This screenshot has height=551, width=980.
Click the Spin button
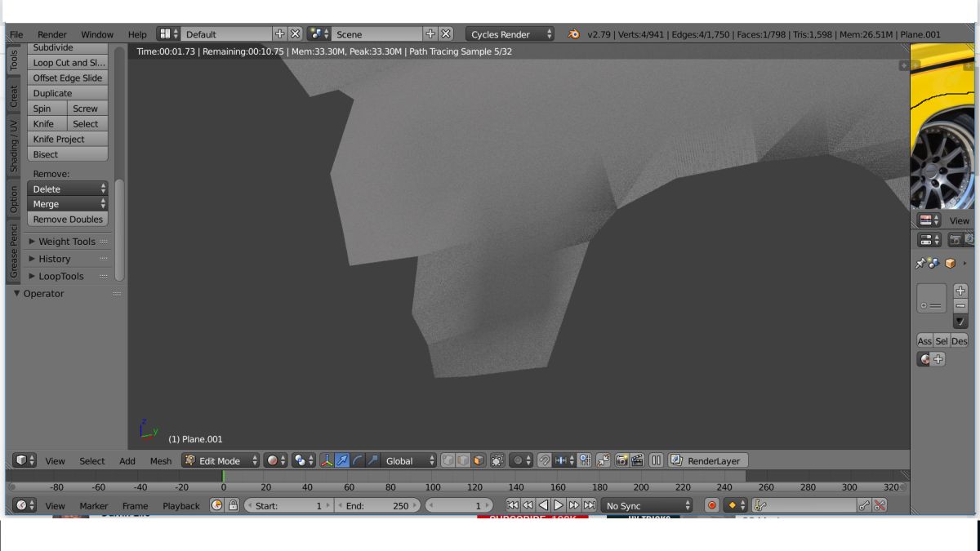pos(47,109)
